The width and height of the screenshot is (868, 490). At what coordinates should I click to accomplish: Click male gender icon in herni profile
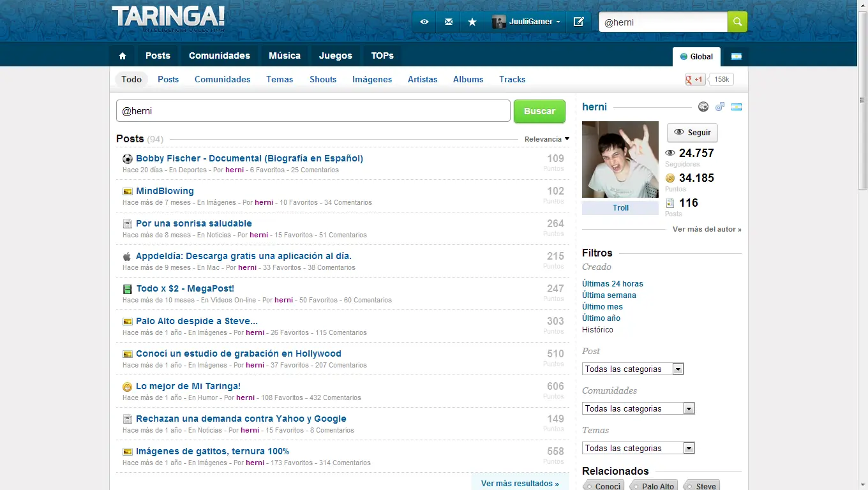tap(720, 107)
